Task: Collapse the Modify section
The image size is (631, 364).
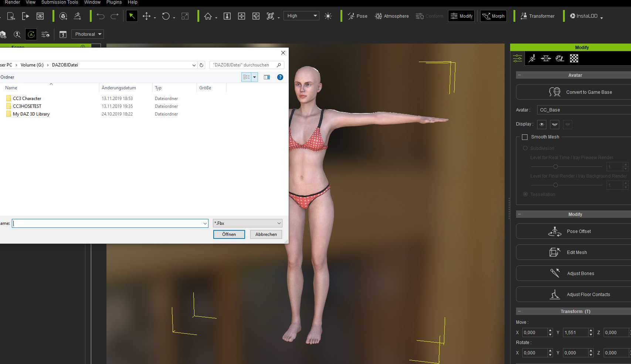Action: pyautogui.click(x=519, y=214)
